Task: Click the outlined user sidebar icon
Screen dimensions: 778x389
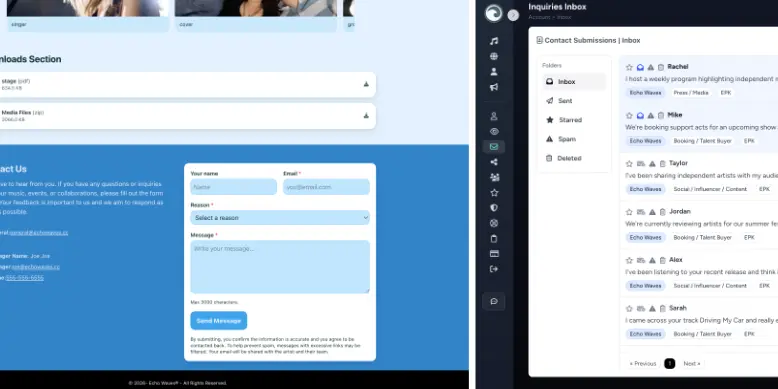Action: (494, 116)
